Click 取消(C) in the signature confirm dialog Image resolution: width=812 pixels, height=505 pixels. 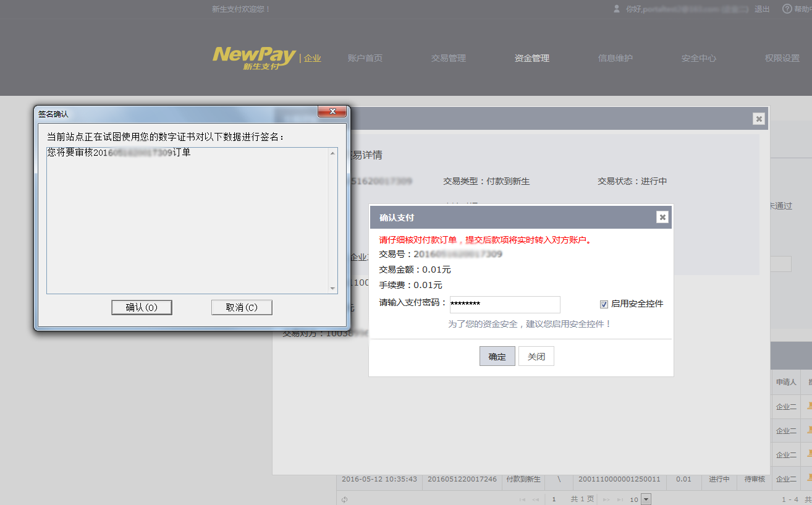click(x=242, y=307)
